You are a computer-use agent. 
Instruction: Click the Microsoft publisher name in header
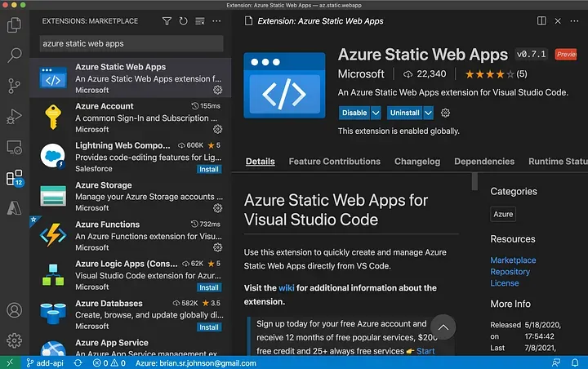click(x=361, y=73)
